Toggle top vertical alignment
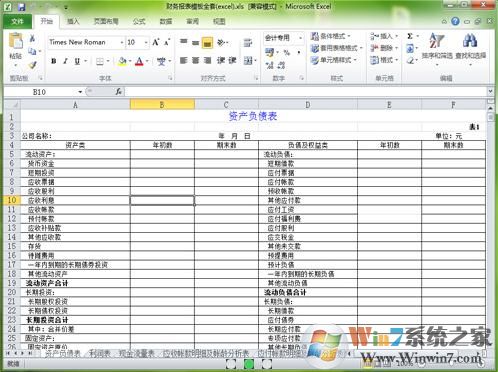The height and width of the screenshot is (372, 498). [x=183, y=42]
